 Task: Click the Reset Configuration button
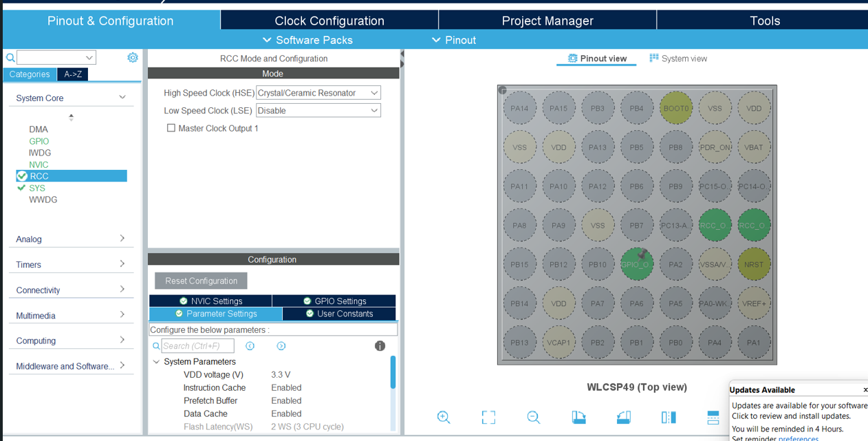click(x=201, y=281)
